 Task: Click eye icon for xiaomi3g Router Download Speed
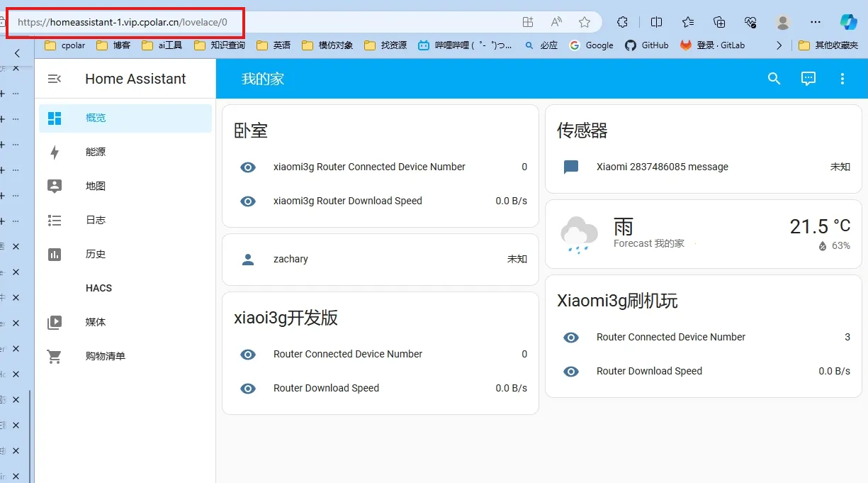click(248, 201)
